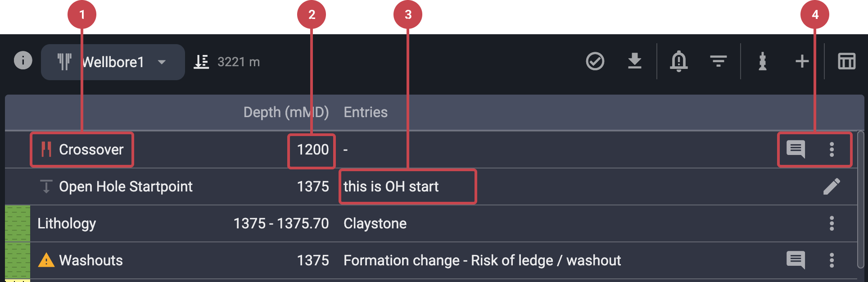Click the drilling tool icon in toolbar

coord(762,62)
